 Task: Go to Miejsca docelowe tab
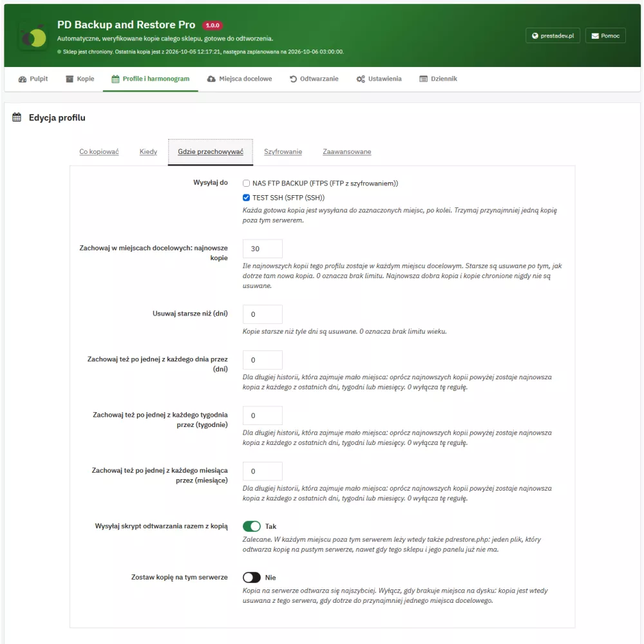(240, 79)
